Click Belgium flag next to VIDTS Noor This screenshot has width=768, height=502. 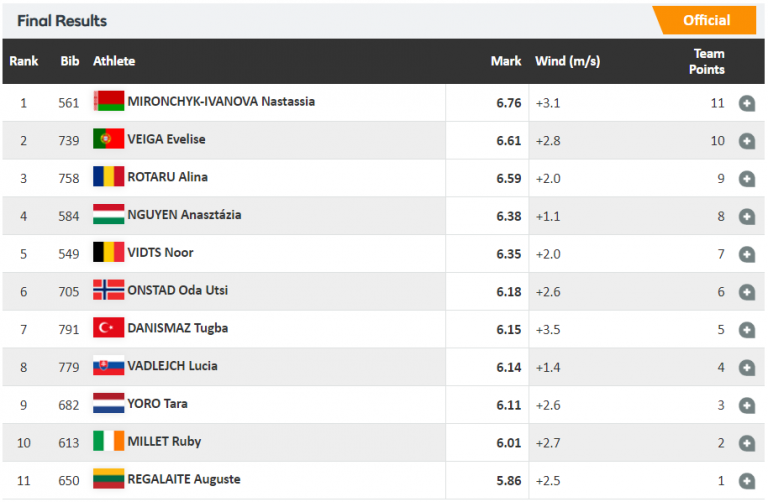(x=108, y=253)
